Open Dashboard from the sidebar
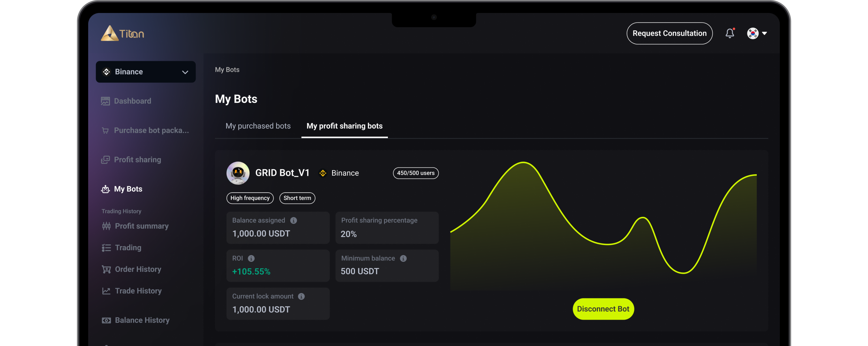This screenshot has height=346, width=868. point(132,101)
